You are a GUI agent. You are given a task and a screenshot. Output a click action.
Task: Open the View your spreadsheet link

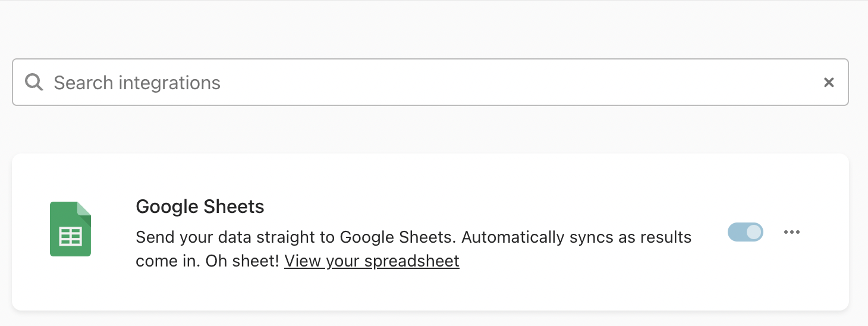[x=372, y=261]
